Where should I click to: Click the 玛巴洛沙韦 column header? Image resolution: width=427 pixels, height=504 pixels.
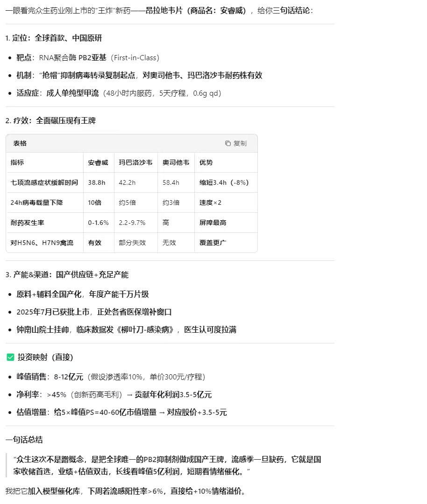(x=135, y=162)
